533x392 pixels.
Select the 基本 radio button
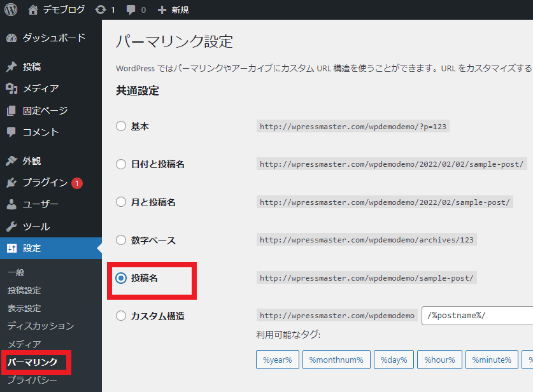tap(121, 127)
